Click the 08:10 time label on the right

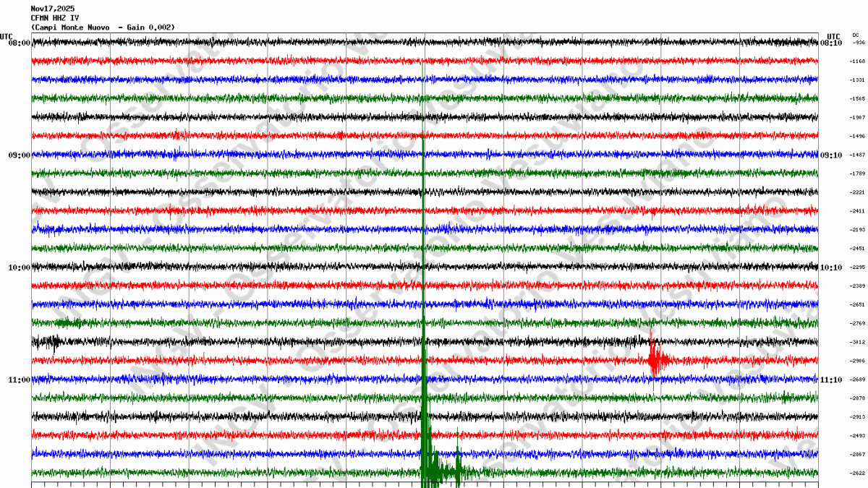coord(830,43)
